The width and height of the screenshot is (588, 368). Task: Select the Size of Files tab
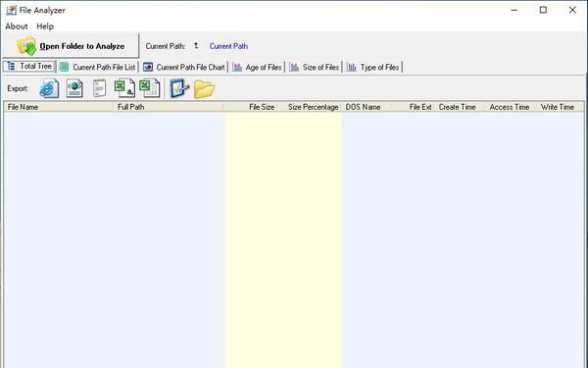[x=315, y=67]
